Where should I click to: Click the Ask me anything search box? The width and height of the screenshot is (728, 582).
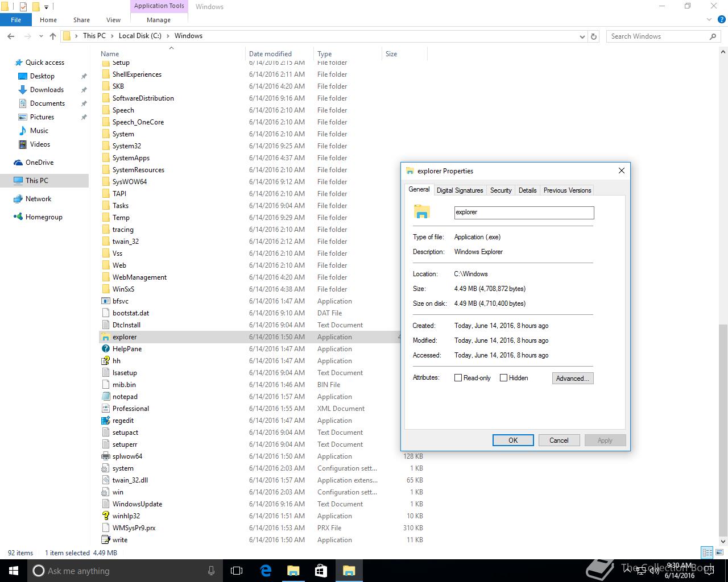pyautogui.click(x=125, y=571)
